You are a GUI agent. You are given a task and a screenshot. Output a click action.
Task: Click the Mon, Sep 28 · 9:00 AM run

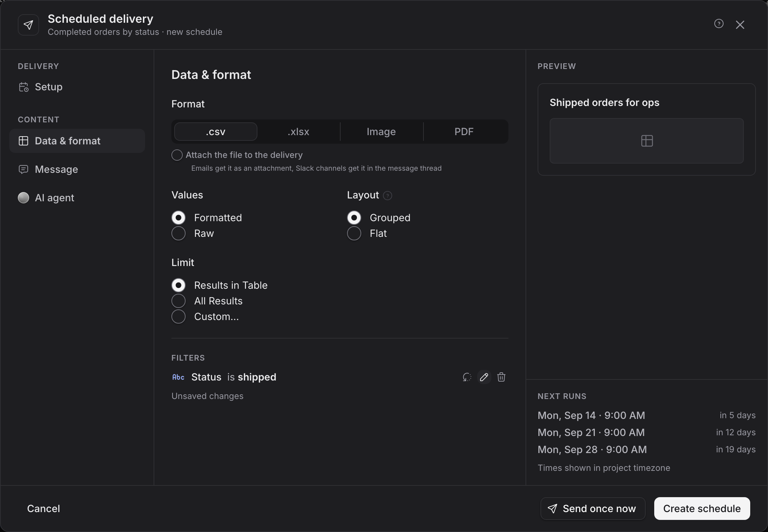[592, 449]
